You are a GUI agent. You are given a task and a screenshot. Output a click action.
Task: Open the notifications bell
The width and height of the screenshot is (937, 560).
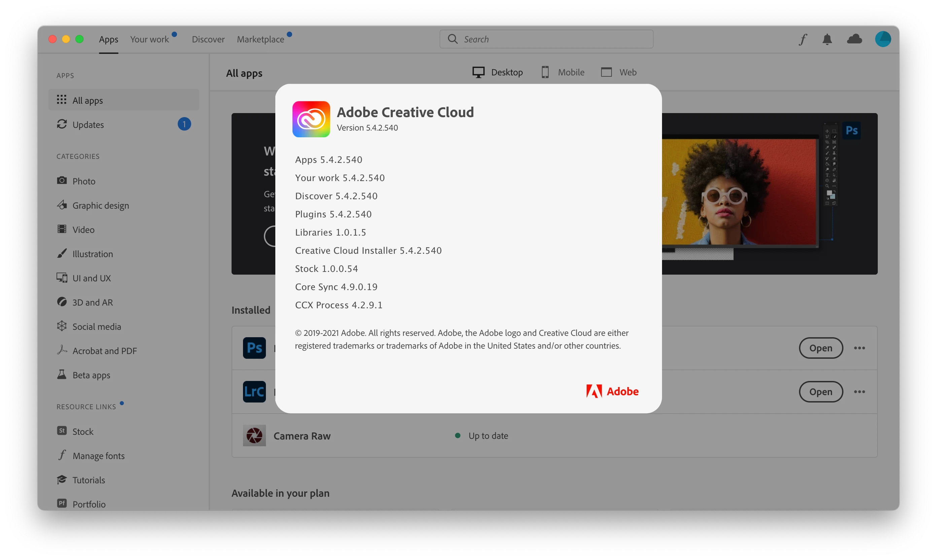point(827,39)
